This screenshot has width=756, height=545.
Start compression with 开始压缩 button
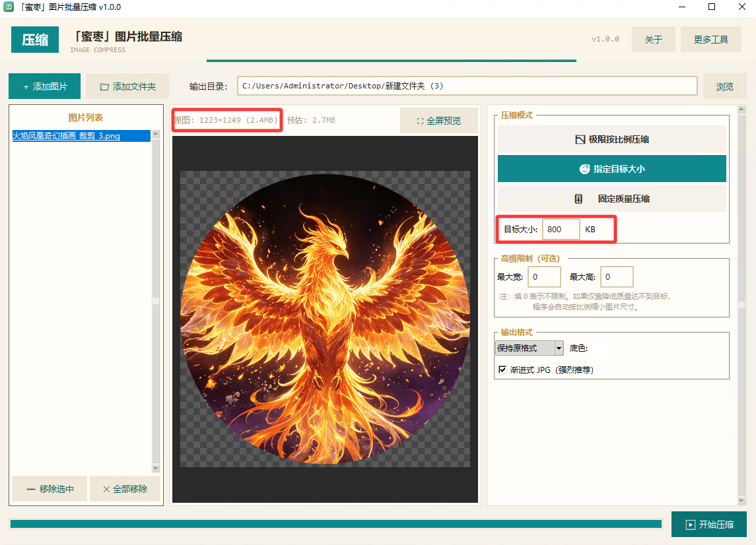[708, 525]
